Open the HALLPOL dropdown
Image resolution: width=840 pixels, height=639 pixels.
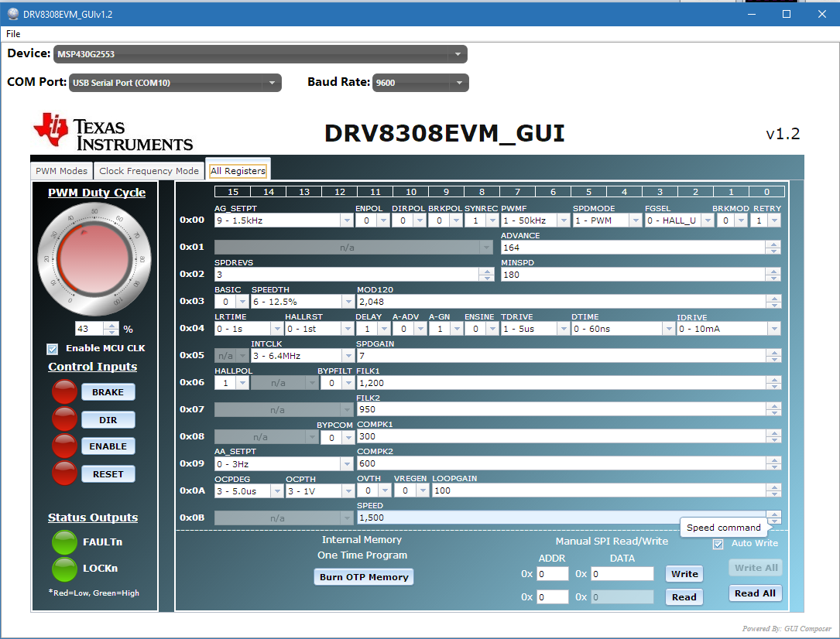[231, 383]
